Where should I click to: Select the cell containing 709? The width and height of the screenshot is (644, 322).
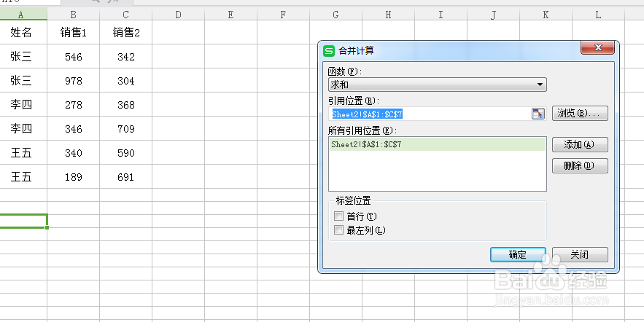125,129
